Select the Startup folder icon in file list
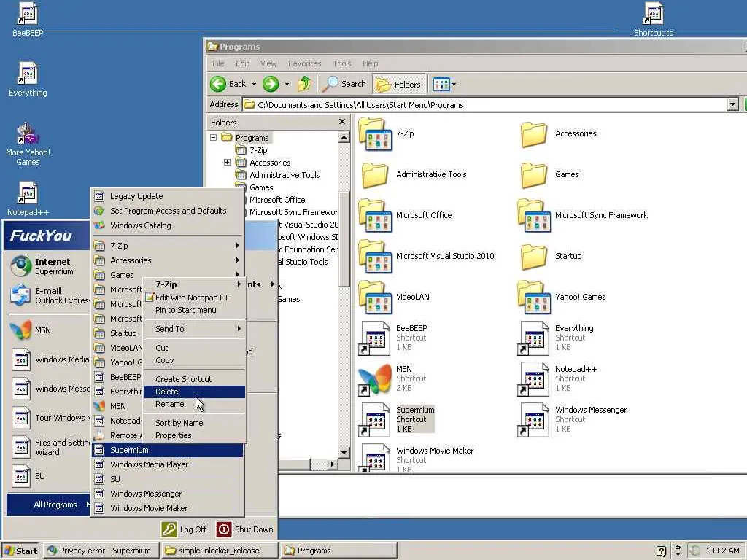 click(x=533, y=257)
